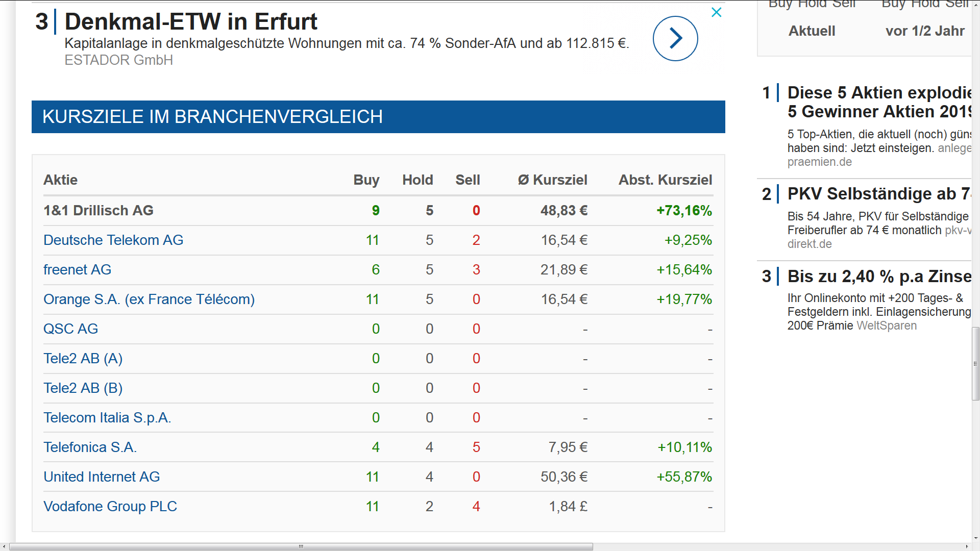Open the Vodafone Group PLC link
The width and height of the screenshot is (980, 551).
pyautogui.click(x=110, y=507)
